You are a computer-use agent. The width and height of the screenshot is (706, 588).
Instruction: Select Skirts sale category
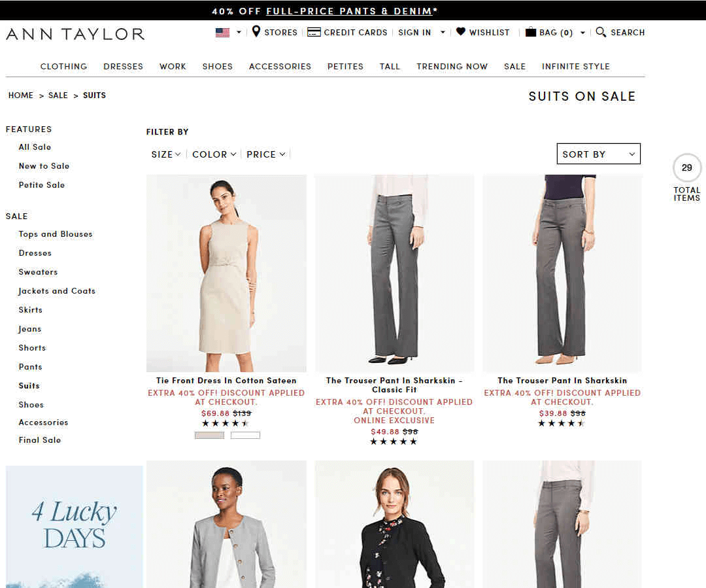click(31, 309)
